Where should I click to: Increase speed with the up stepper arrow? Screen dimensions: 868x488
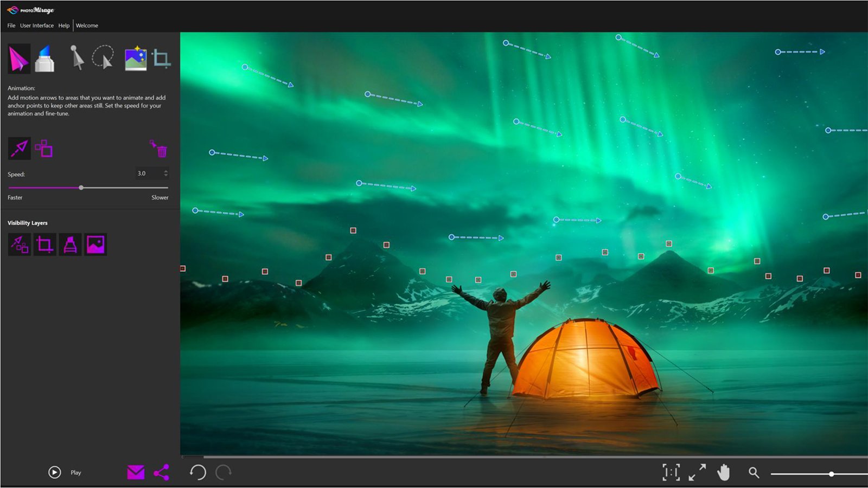coord(166,171)
